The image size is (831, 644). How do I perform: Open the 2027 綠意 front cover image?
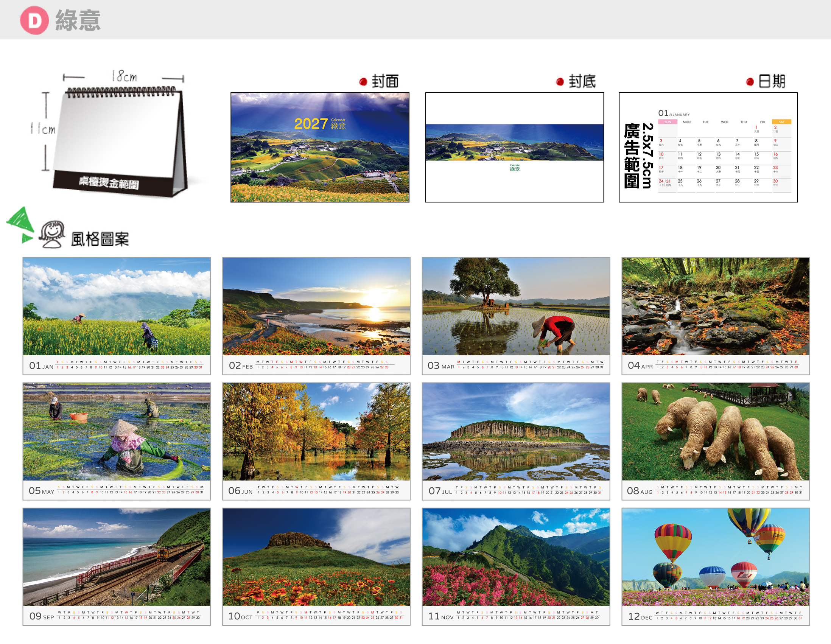coord(320,147)
